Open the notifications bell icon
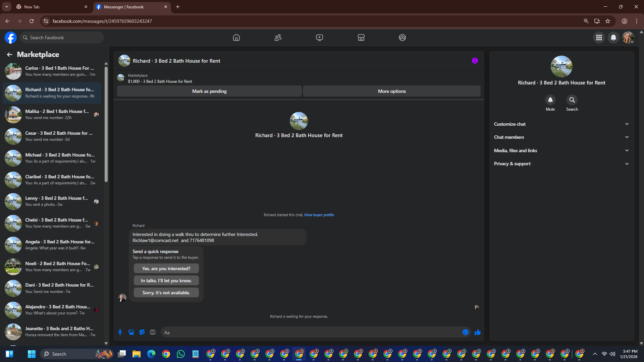This screenshot has width=644, height=362. tap(613, 38)
